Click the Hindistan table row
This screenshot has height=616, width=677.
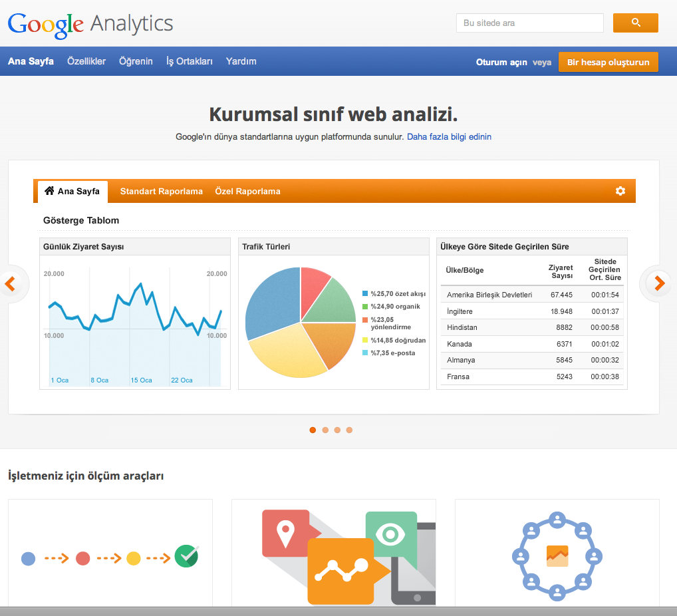tap(533, 327)
